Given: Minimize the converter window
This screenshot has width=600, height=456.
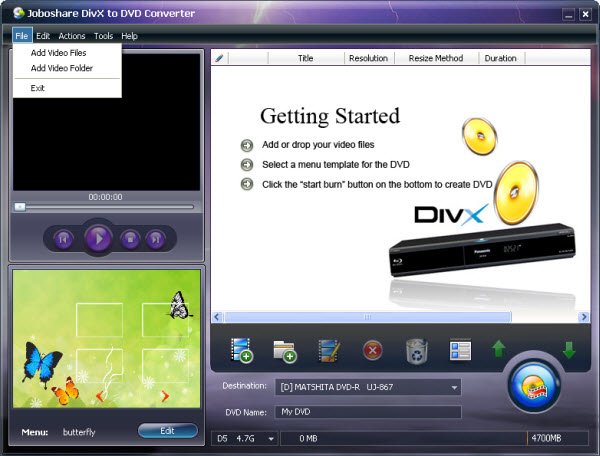Looking at the screenshot, I should click(x=568, y=15).
